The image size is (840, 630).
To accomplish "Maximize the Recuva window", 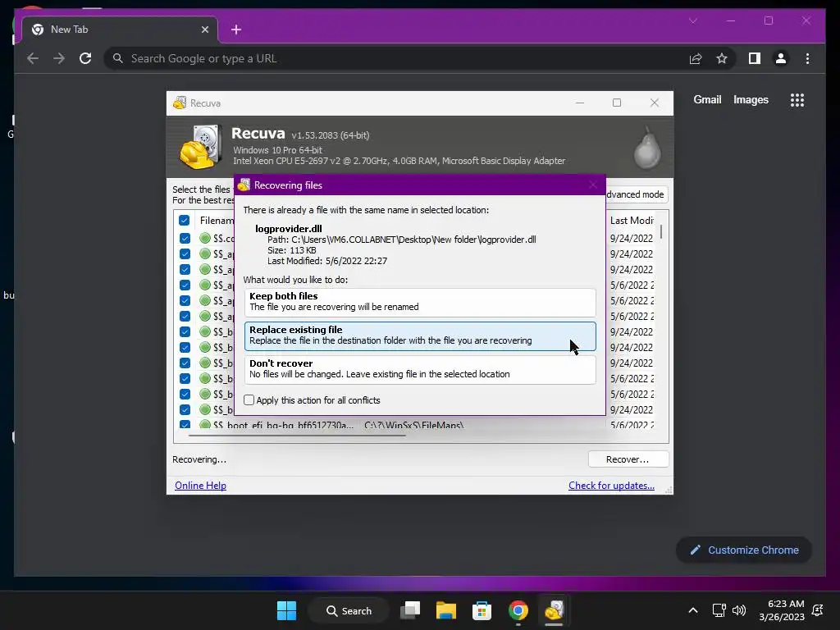I will pyautogui.click(x=617, y=103).
